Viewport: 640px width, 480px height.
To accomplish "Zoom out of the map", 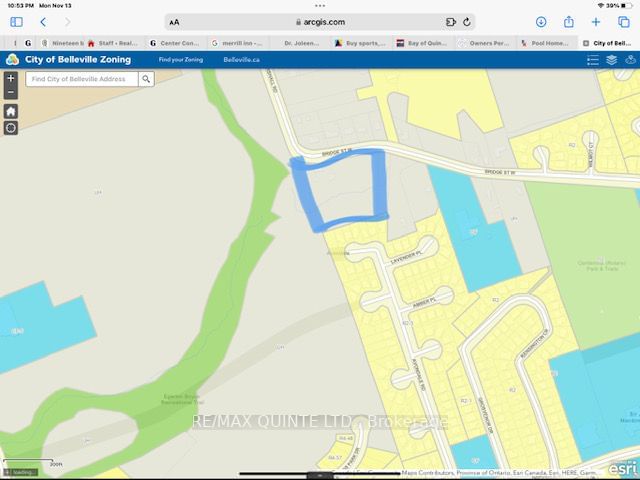I will 11,93.
